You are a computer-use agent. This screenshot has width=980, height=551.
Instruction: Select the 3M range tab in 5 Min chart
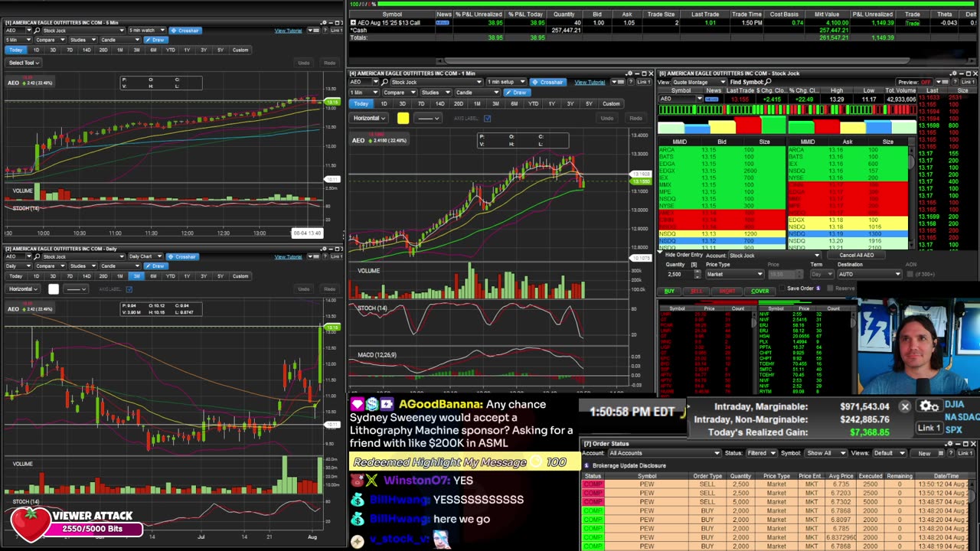point(136,50)
